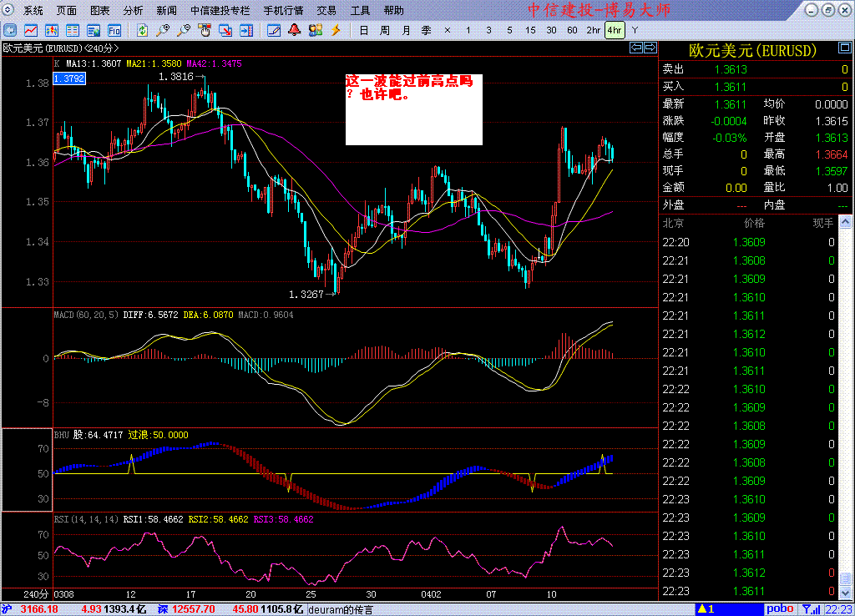Screen dimensions: 855x616
Task: Select the 2hr period button
Action: (x=594, y=31)
